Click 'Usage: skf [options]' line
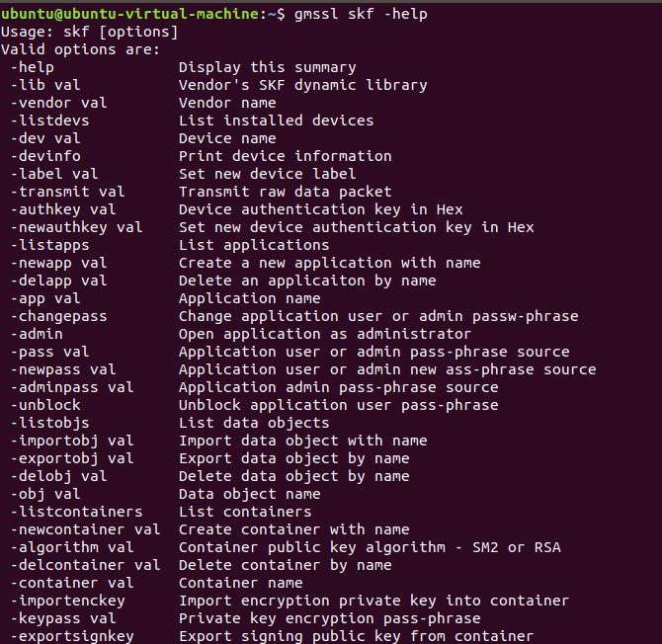The width and height of the screenshot is (662, 644). 90,32
